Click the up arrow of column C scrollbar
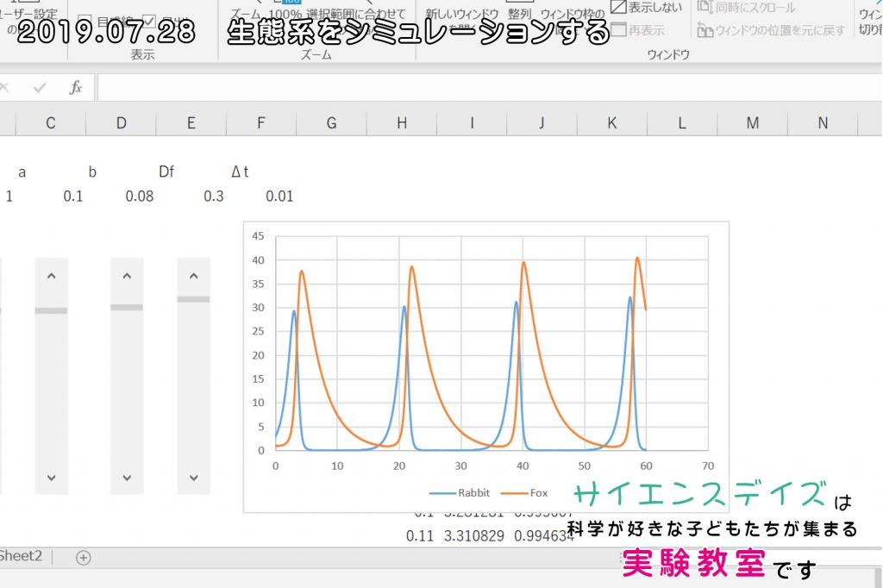This screenshot has height=588, width=883. [51, 276]
